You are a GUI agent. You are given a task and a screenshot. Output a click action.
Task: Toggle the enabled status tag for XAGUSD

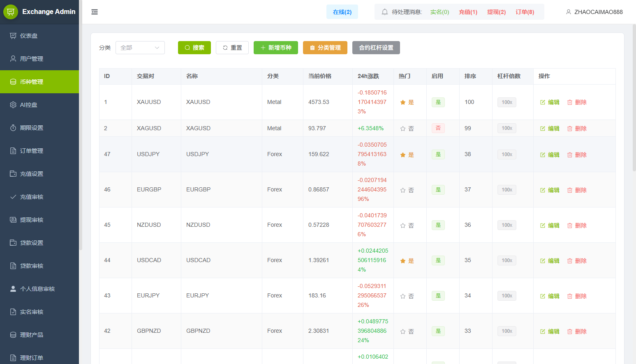[x=438, y=128]
